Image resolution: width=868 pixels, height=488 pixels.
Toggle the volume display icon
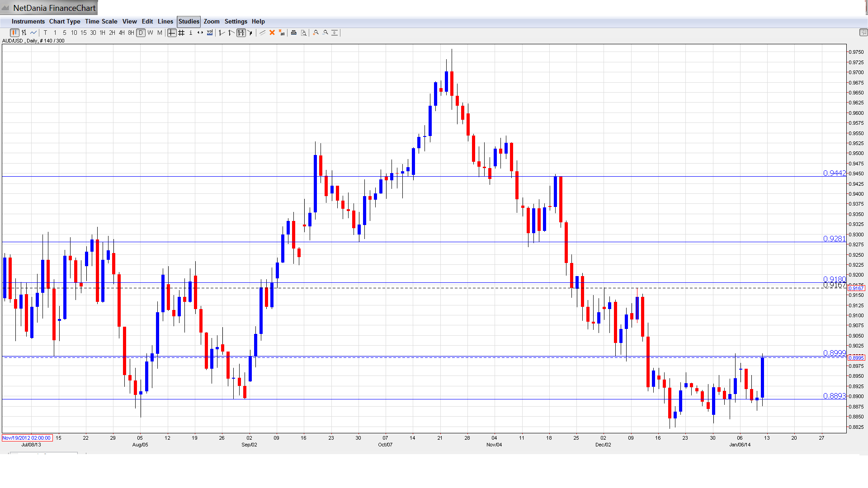tap(210, 33)
